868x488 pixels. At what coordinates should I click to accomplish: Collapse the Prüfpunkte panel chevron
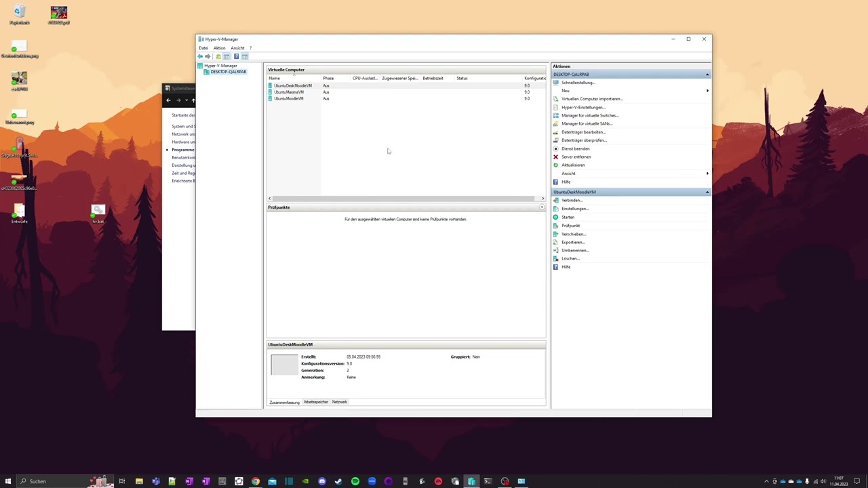(542, 207)
